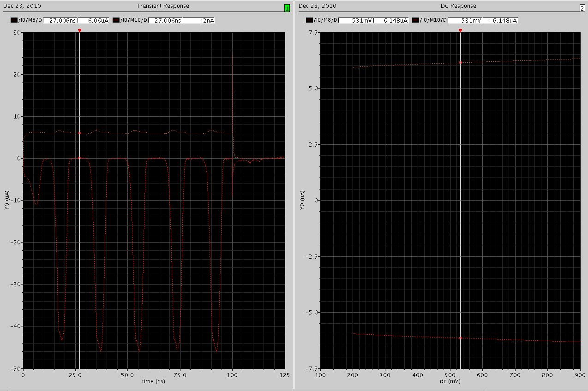Click the /I0/M8/D trace color swatch in DC Response

click(x=309, y=20)
